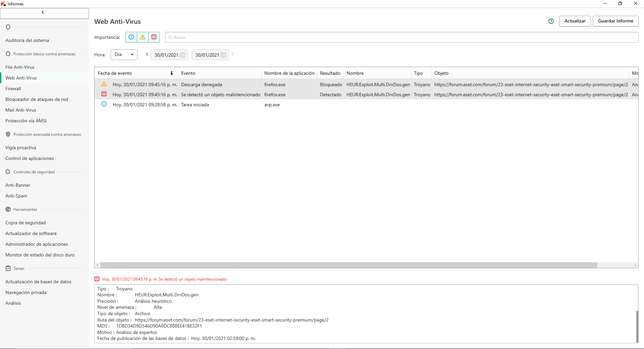This screenshot has width=644, height=349.
Task: Click the info icon on Tarea iniciada row
Action: click(104, 104)
